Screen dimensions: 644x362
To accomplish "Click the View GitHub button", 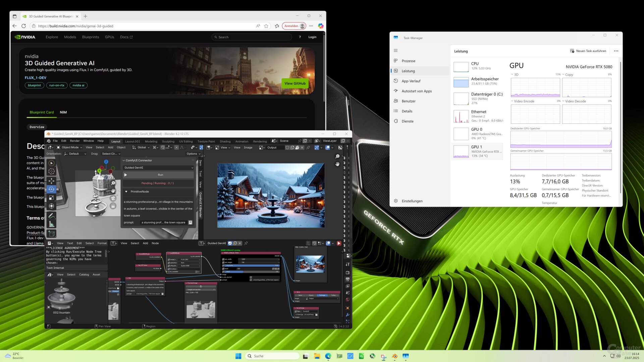I will 295,83.
